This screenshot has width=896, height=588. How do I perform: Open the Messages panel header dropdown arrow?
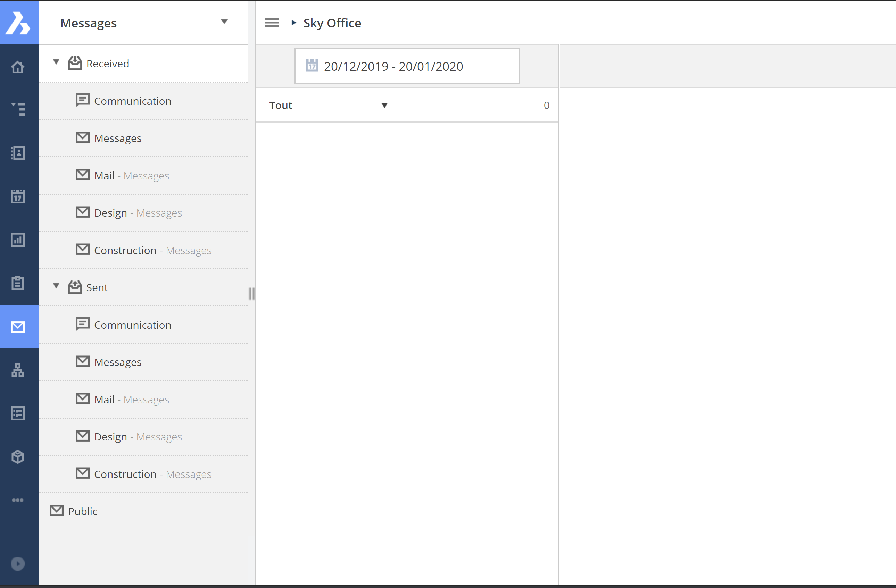coord(224,22)
